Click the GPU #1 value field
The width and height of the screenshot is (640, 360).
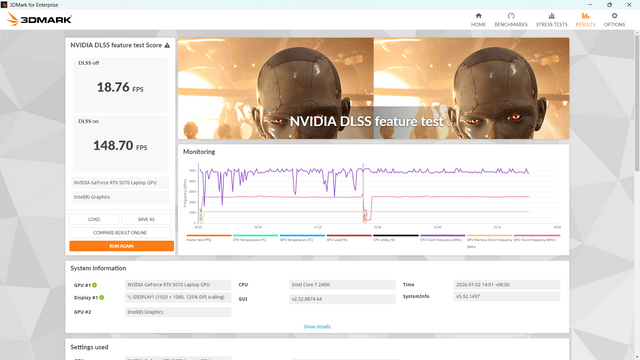tap(178, 285)
